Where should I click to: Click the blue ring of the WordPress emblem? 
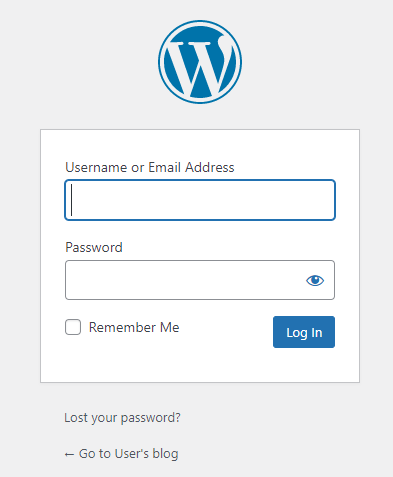[200, 22]
